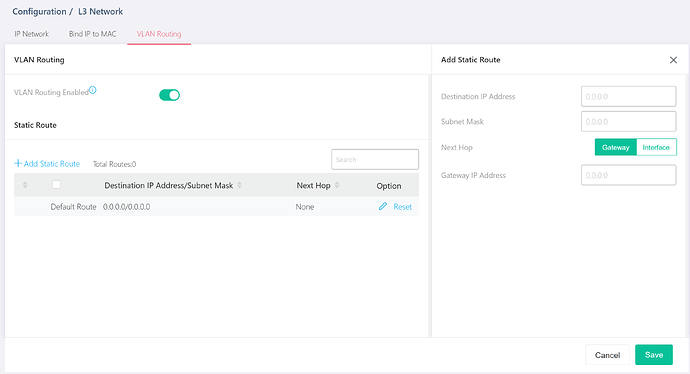The height and width of the screenshot is (374, 690).
Task: Sort by Destination IP Address/Subnet Mask arrows
Action: click(x=239, y=185)
